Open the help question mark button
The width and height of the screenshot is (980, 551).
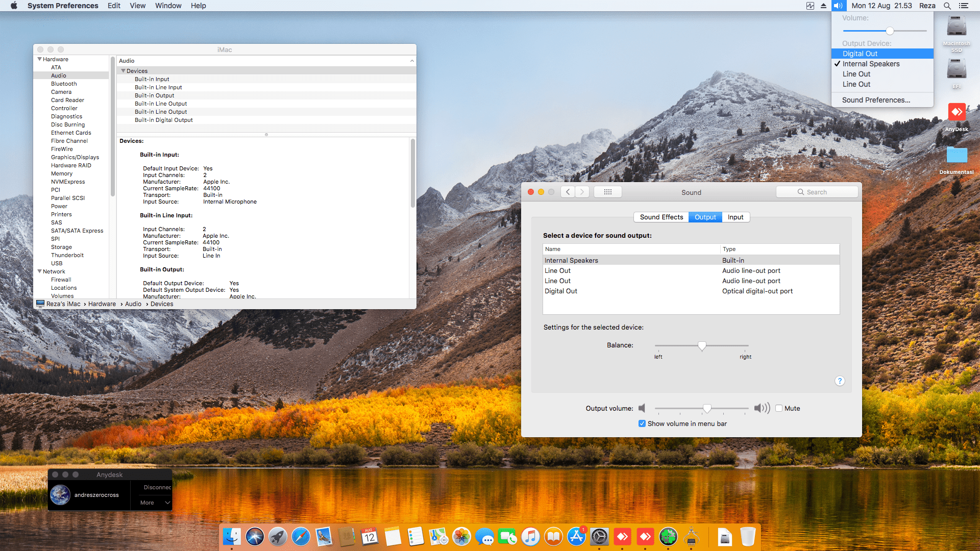(840, 381)
